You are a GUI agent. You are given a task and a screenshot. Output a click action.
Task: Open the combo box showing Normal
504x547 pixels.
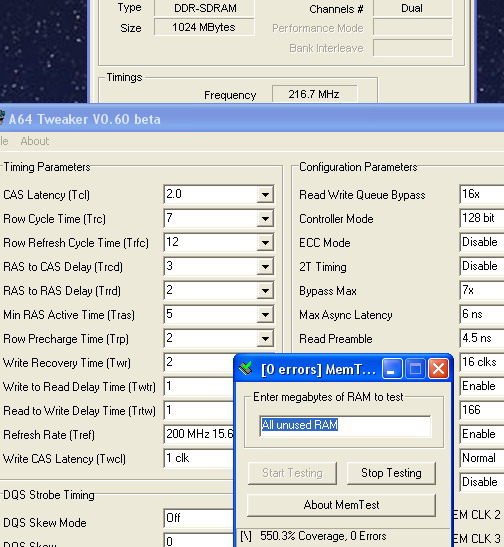482,458
